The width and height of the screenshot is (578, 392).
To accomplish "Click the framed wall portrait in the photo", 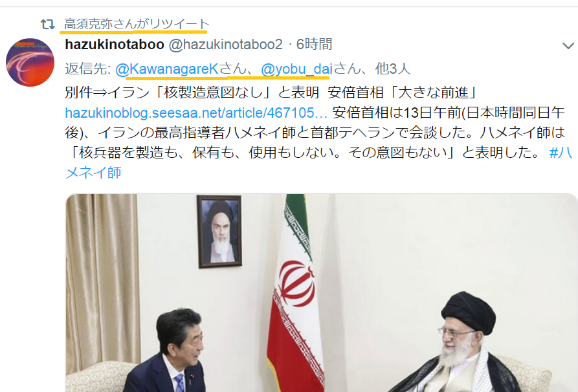I will coord(219,232).
